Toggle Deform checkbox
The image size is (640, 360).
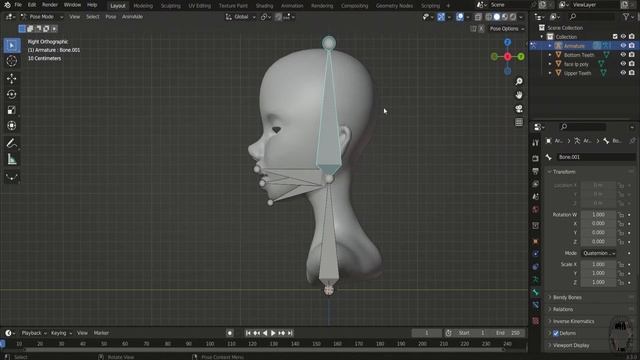[x=556, y=333]
